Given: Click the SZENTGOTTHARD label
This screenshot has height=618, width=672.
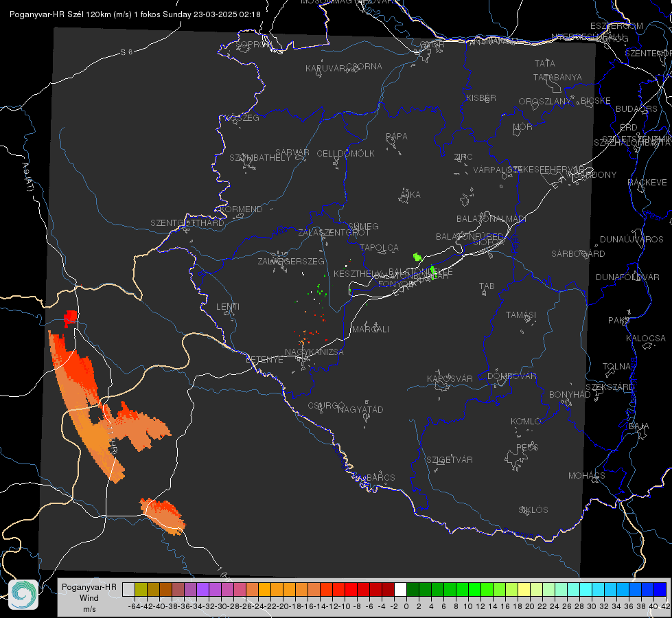Looking at the screenshot, I should [x=187, y=223].
